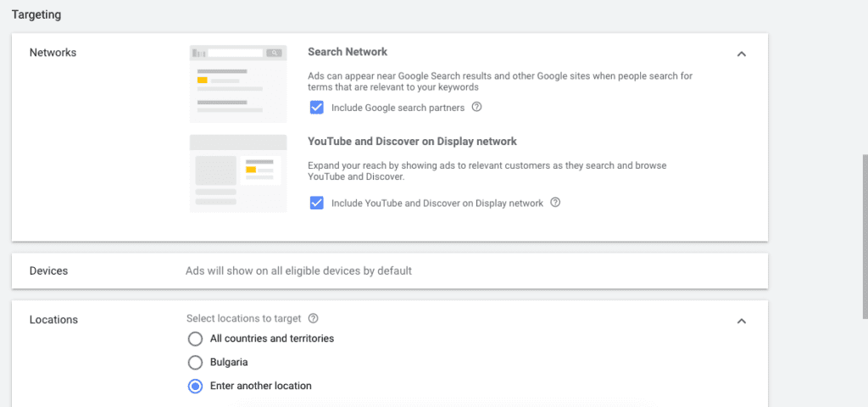Click the YouTube and Discover preview illustration

tap(238, 173)
